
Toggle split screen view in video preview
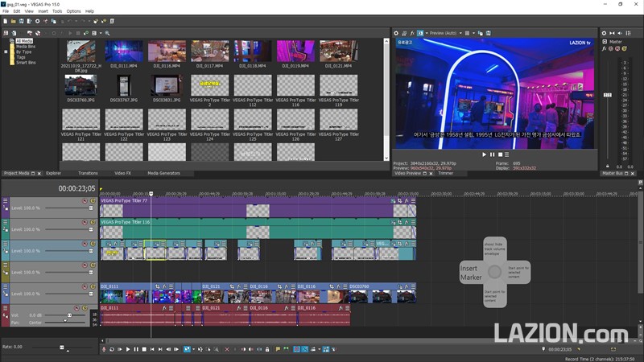(x=420, y=33)
